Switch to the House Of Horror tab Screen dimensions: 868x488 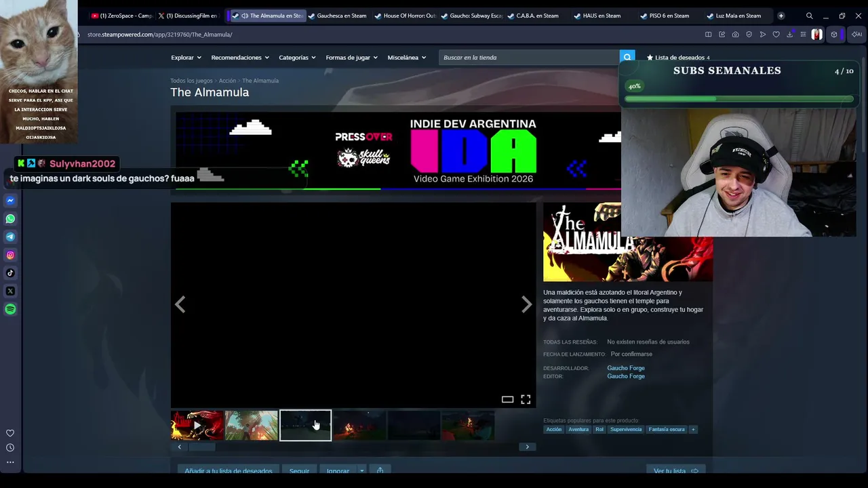coord(406,16)
